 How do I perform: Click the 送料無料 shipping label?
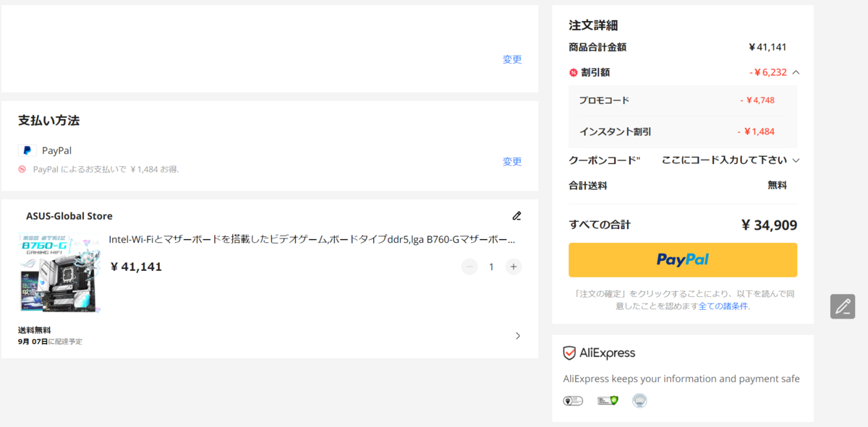click(x=34, y=329)
